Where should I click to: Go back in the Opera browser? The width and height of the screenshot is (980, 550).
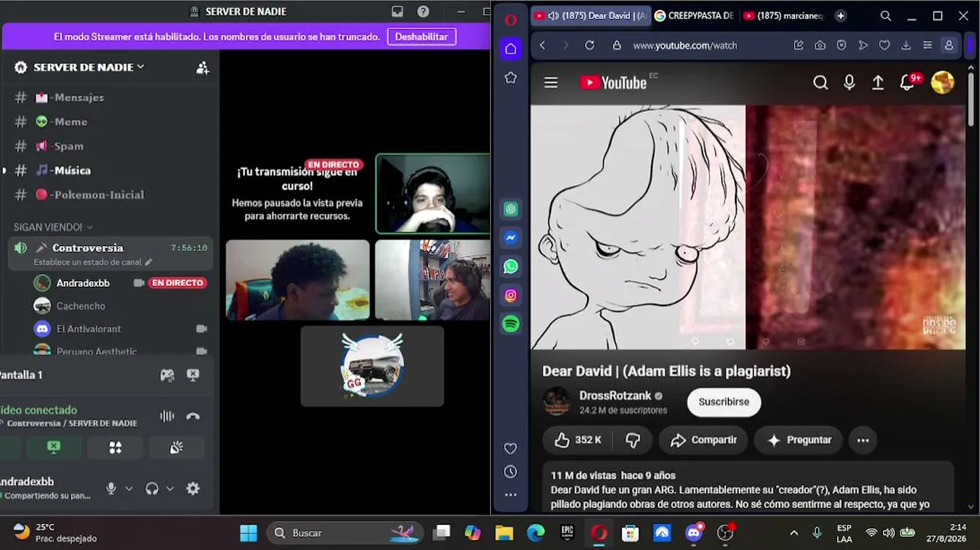click(x=543, y=45)
